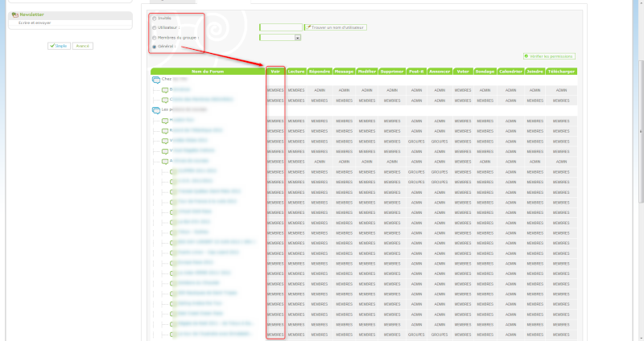Open the Newsletter section heading
644x341 pixels.
click(x=31, y=14)
